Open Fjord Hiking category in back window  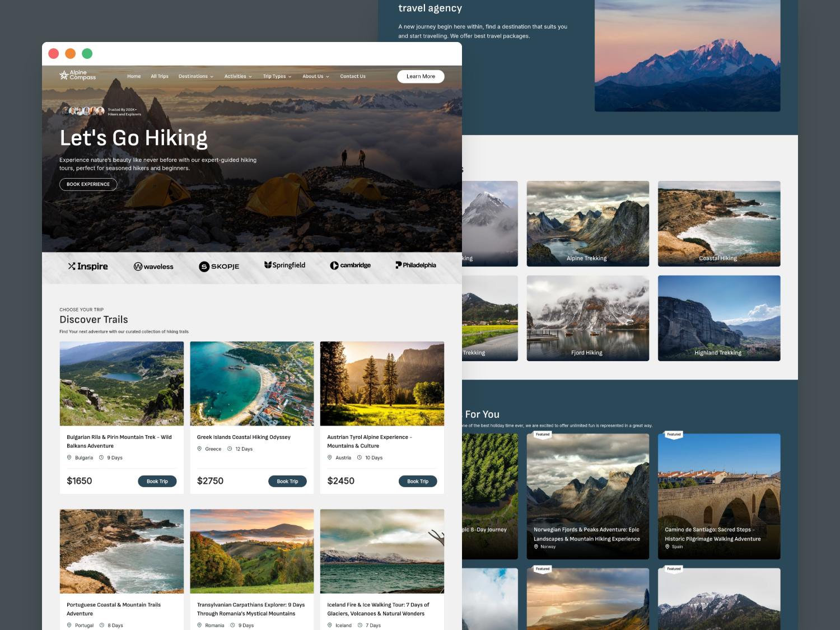pos(588,318)
